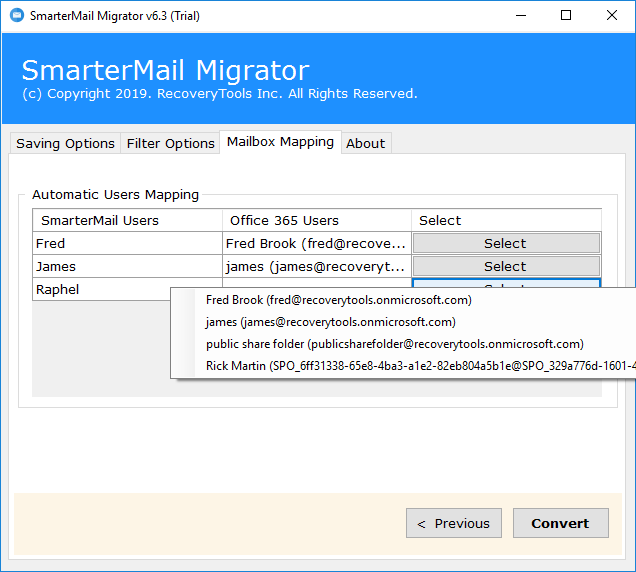Switch to the Filter Options tab

pos(170,143)
